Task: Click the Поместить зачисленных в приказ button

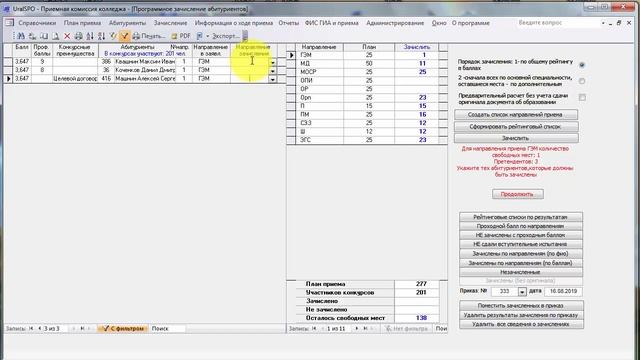Action: click(x=521, y=305)
